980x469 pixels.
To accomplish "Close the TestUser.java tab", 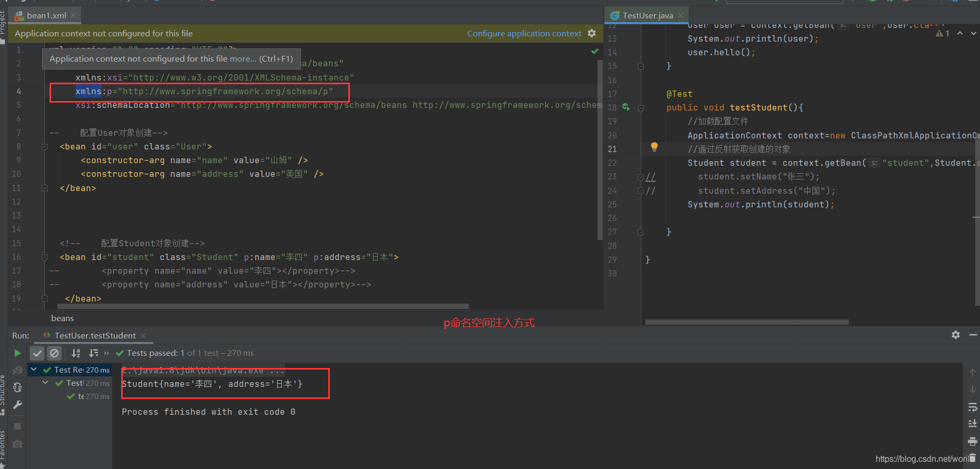I will (681, 15).
